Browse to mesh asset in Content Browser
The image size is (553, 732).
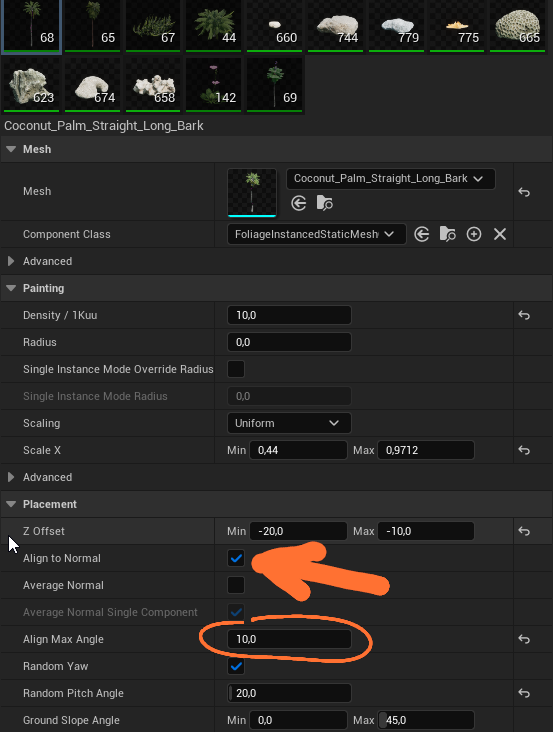(324, 204)
